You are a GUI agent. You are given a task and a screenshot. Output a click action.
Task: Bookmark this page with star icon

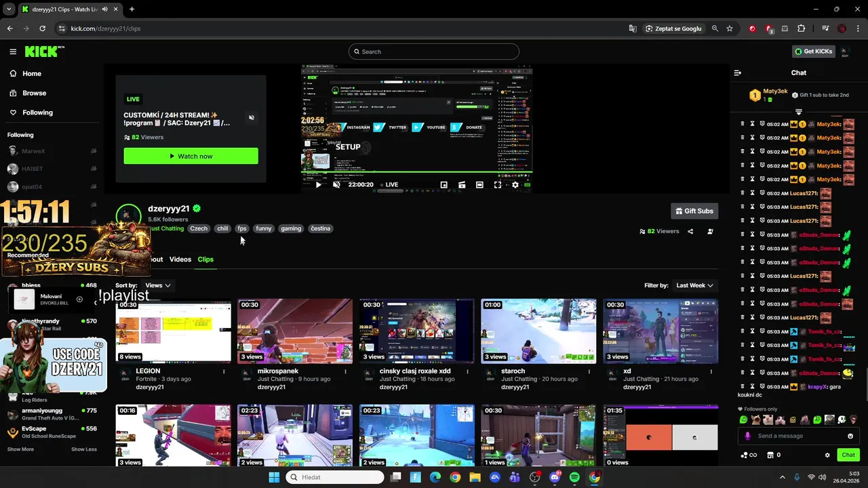click(x=730, y=28)
